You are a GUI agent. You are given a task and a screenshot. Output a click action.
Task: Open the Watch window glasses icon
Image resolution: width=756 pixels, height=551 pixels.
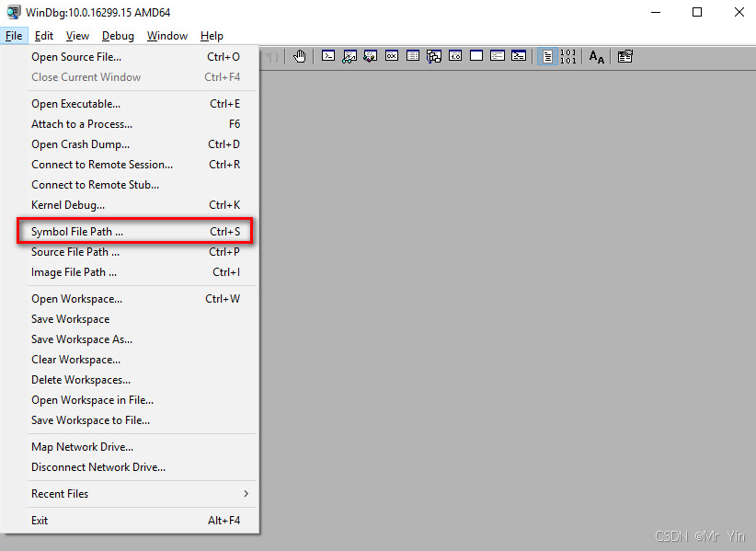pyautogui.click(x=349, y=56)
